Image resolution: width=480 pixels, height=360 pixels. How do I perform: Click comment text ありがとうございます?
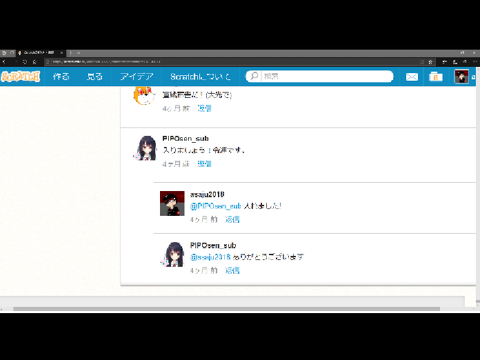coord(268,257)
